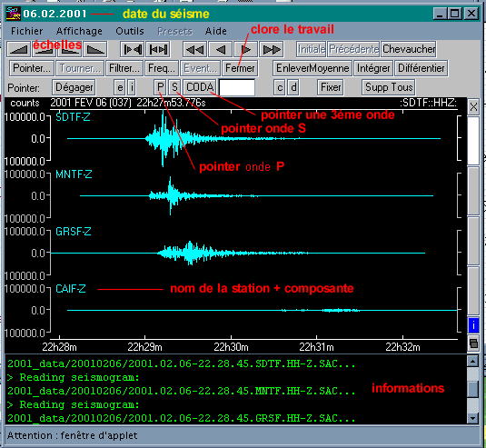Select the S wave picking button
This screenshot has width=486, height=448.
coord(174,87)
